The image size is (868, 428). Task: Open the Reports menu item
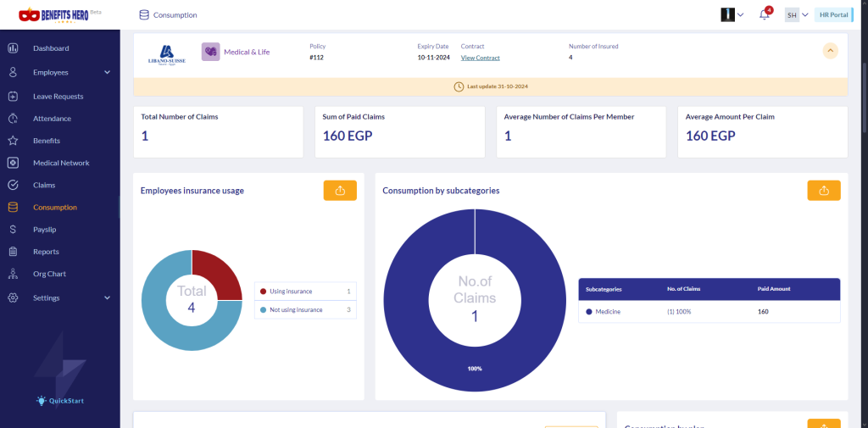[46, 252]
